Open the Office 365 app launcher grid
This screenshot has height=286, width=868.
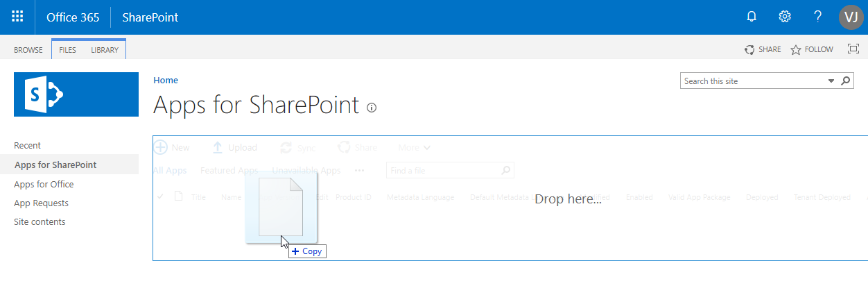(x=17, y=17)
